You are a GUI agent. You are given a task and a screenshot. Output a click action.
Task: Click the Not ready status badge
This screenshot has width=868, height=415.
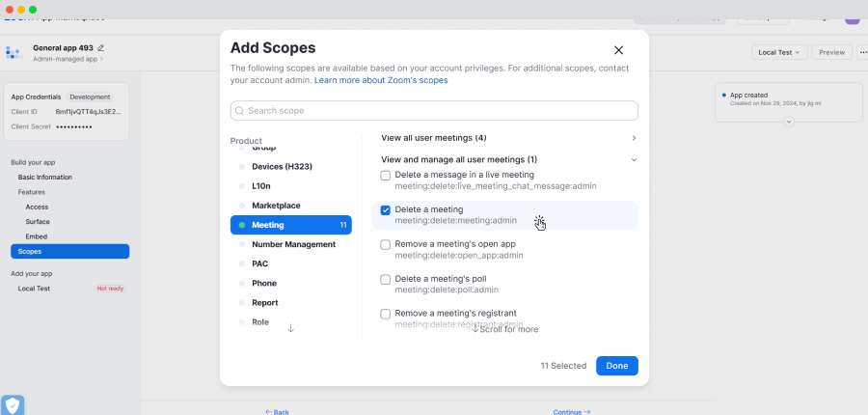pos(110,289)
